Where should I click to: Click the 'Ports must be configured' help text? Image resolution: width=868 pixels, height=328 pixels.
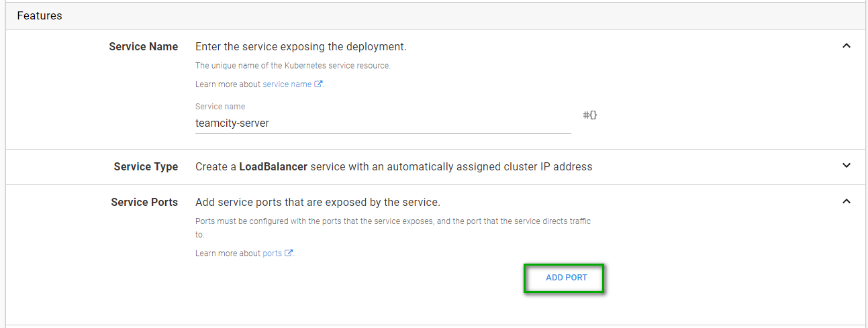pyautogui.click(x=393, y=221)
